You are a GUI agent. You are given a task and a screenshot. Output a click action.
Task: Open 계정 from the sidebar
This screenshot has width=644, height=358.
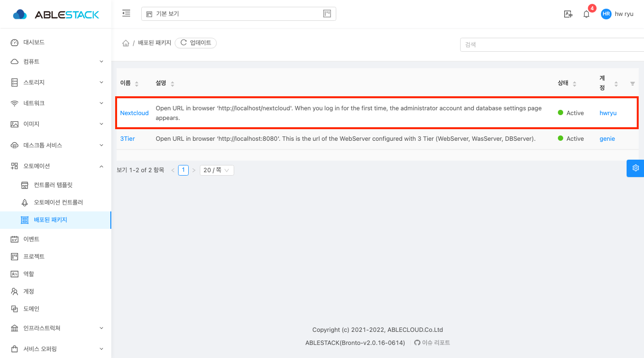click(56, 291)
